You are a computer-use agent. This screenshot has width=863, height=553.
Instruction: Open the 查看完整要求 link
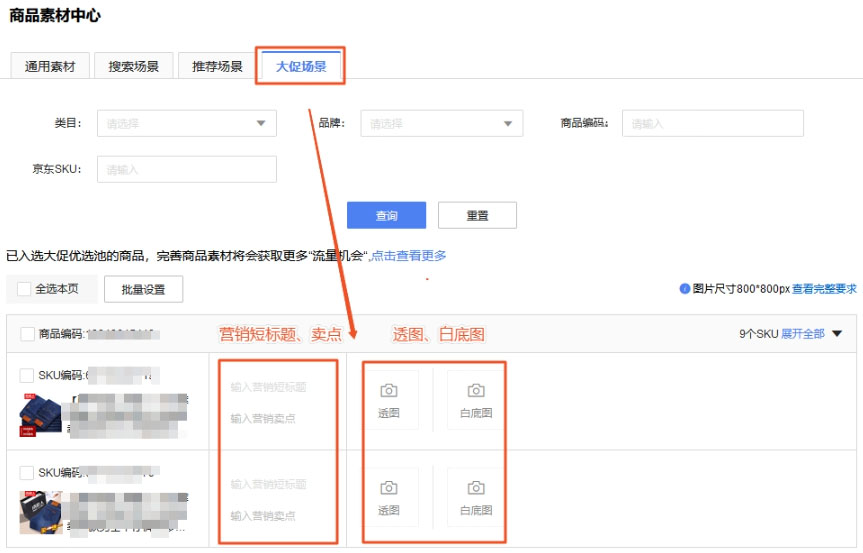coord(824,289)
